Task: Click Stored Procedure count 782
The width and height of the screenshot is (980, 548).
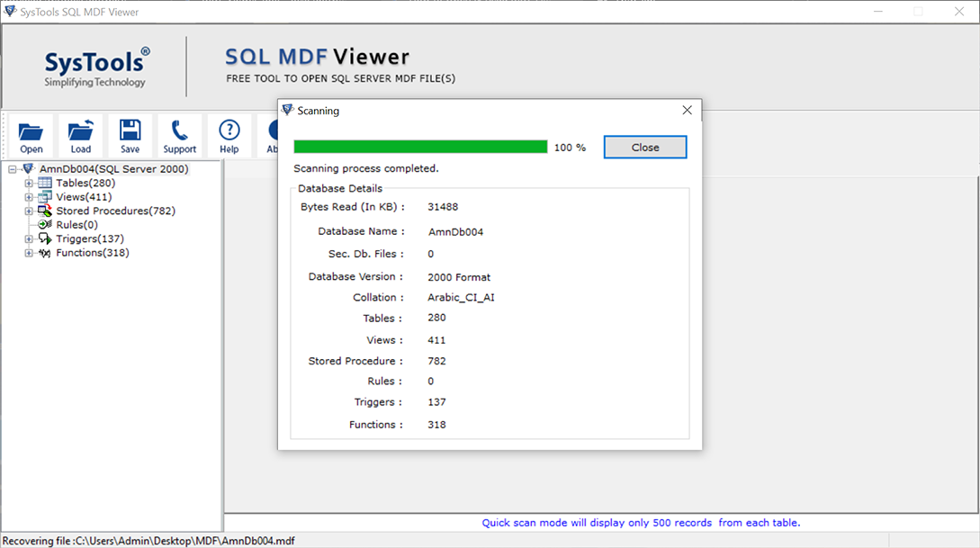Action: point(436,361)
